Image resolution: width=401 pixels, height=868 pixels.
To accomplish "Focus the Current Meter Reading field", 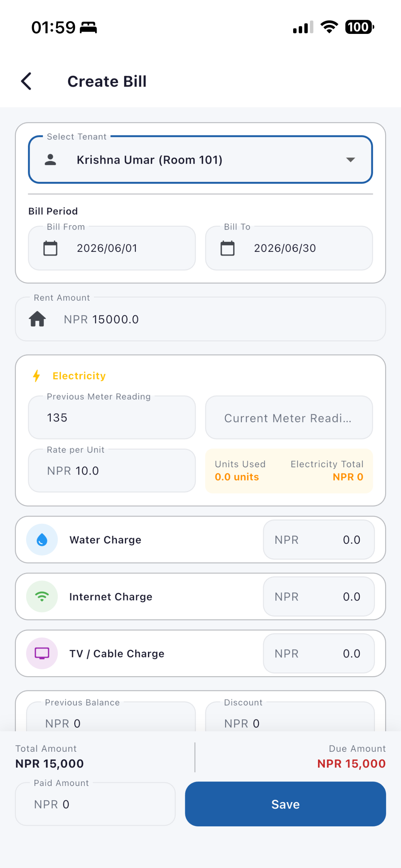I will pos(289,418).
